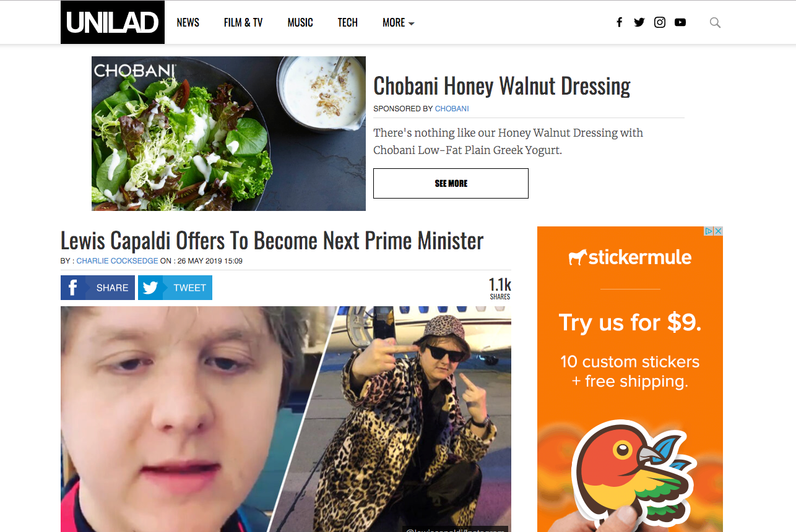
Task: Click the SEE MORE button
Action: click(451, 183)
